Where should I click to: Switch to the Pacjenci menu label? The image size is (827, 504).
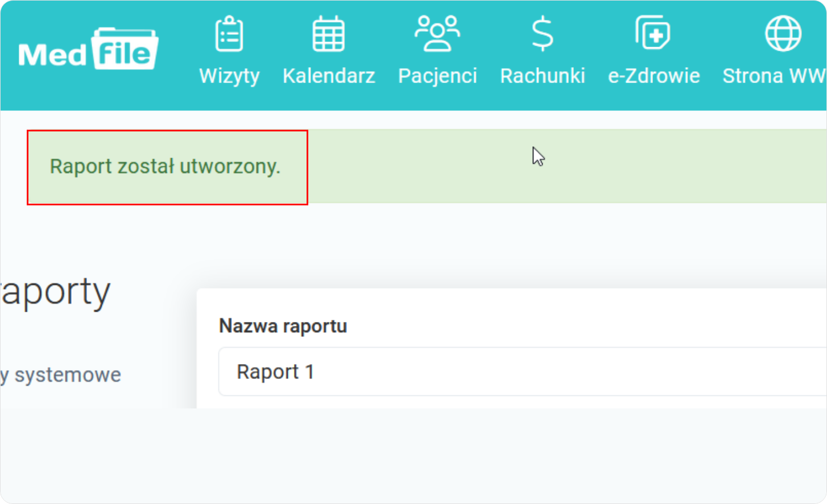(x=437, y=76)
